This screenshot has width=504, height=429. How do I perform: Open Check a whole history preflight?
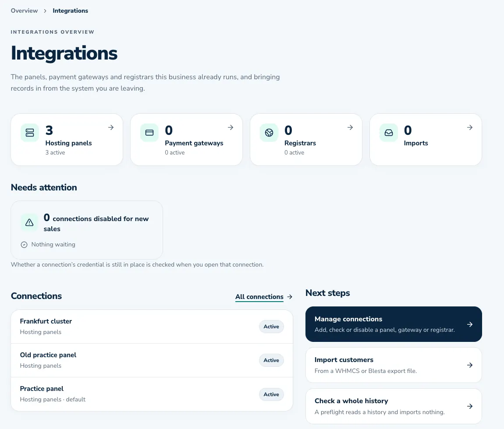(x=394, y=406)
